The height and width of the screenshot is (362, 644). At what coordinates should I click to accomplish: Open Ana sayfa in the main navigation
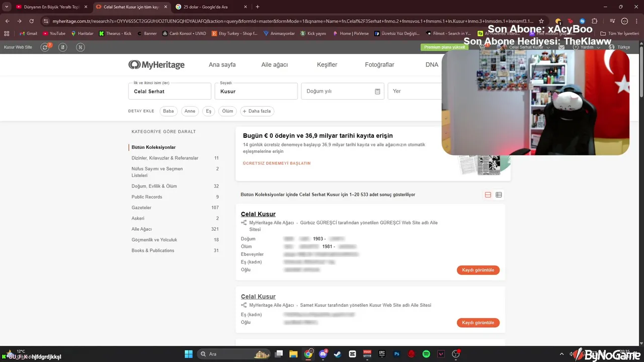(x=222, y=65)
